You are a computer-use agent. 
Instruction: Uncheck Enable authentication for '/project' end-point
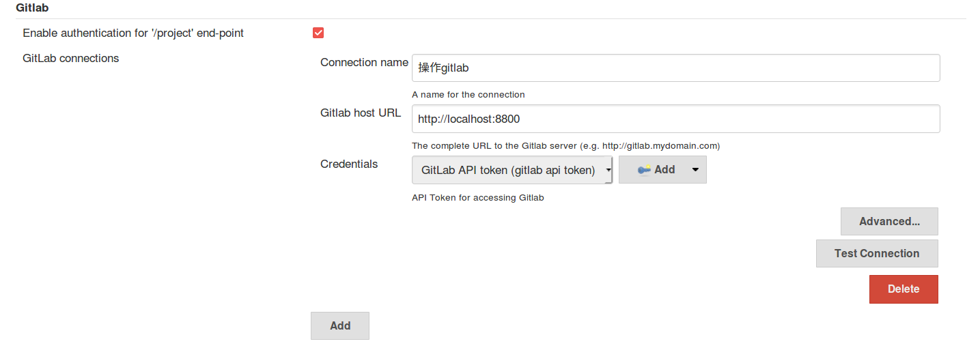click(318, 33)
